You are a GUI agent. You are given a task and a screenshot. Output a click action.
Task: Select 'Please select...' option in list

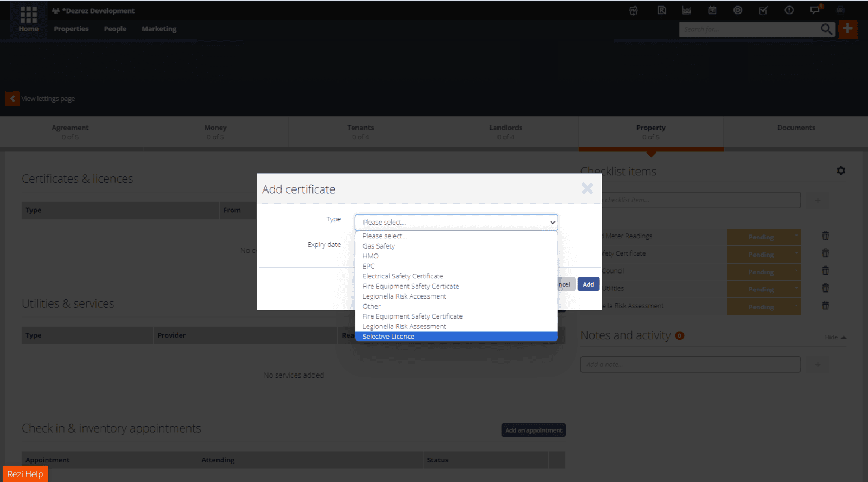click(456, 236)
